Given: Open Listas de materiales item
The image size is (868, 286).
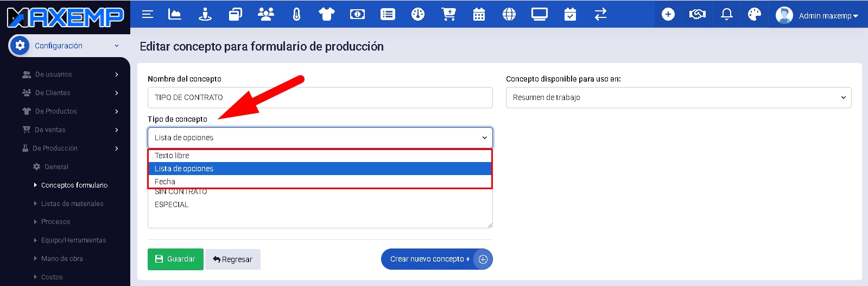Looking at the screenshot, I should (72, 204).
